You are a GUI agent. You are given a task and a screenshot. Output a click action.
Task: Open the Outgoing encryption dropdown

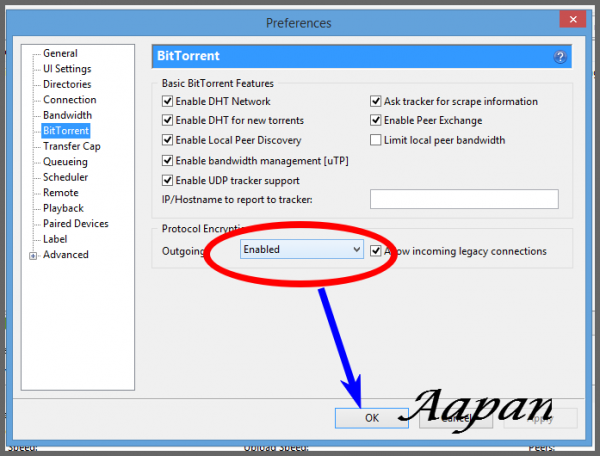(x=302, y=249)
